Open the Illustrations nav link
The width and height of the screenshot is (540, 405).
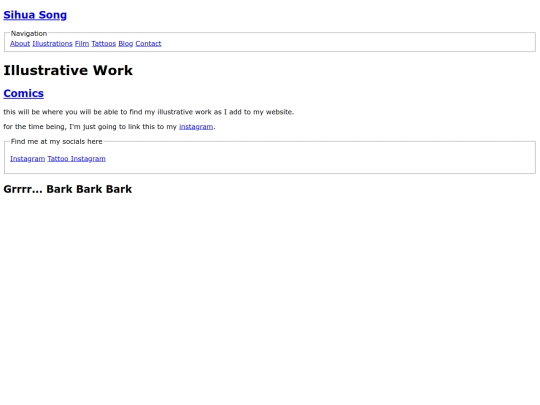(x=52, y=44)
